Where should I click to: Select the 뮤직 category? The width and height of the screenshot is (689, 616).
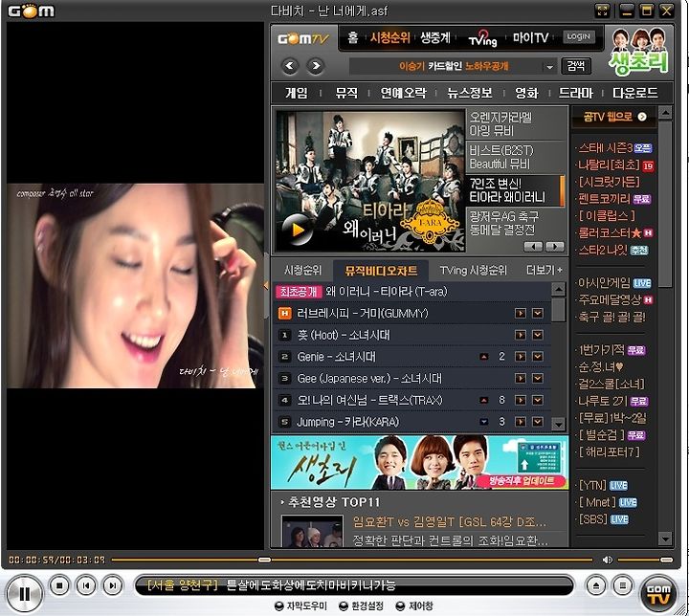[x=346, y=93]
